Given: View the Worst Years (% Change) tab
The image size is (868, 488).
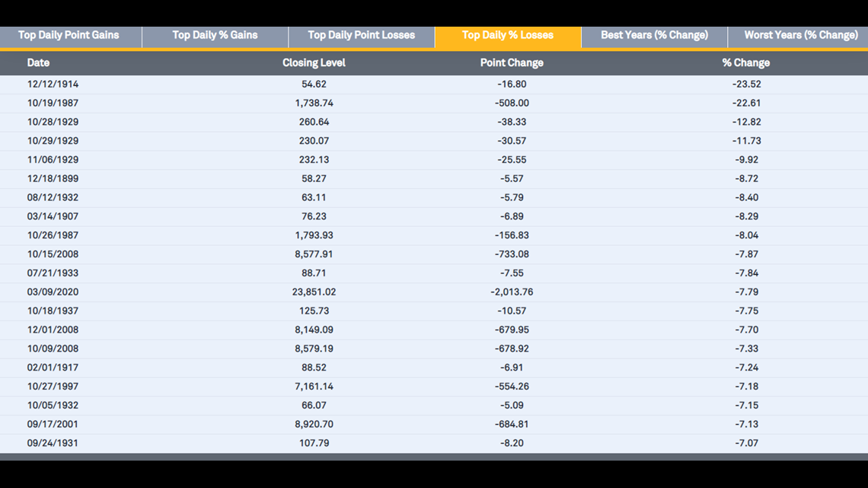Looking at the screenshot, I should click(800, 36).
